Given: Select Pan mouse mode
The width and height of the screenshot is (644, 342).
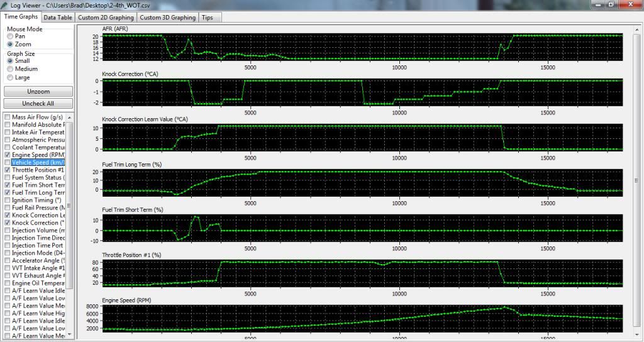Looking at the screenshot, I should click(10, 36).
